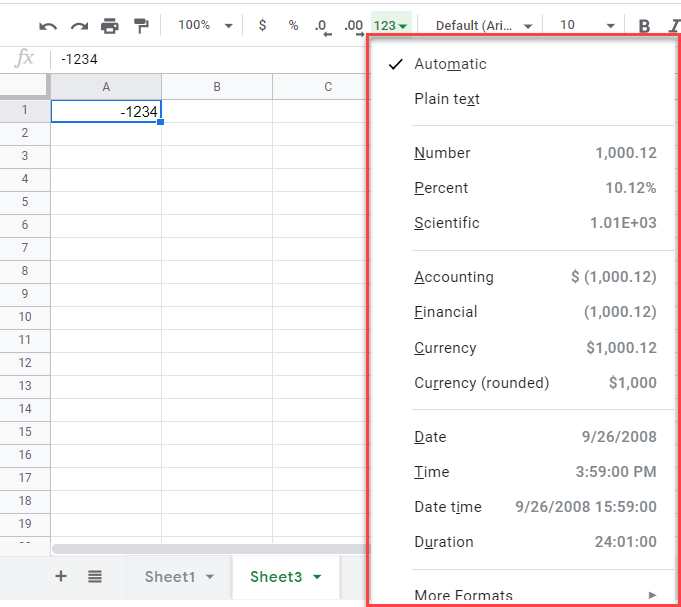This screenshot has height=607, width=681.
Task: Choose Accounting from the format menu
Action: (454, 277)
